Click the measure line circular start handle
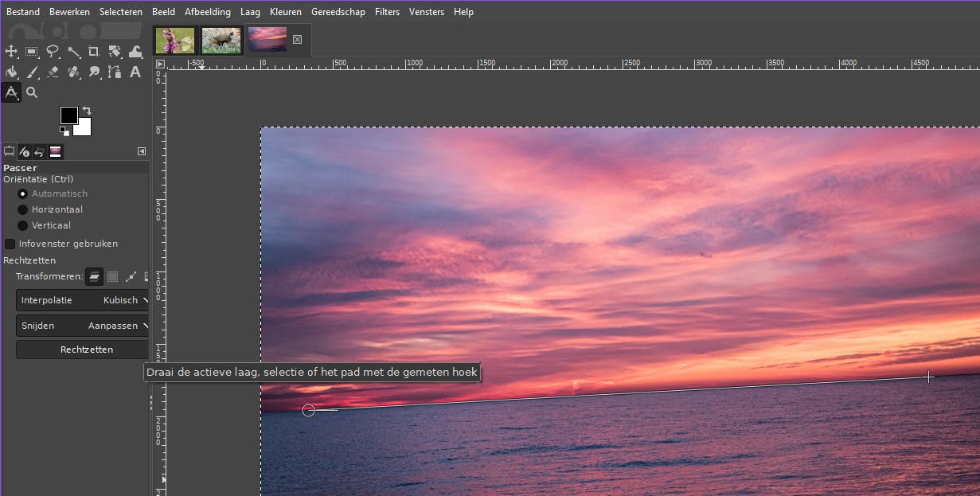980x496 pixels. coord(309,410)
